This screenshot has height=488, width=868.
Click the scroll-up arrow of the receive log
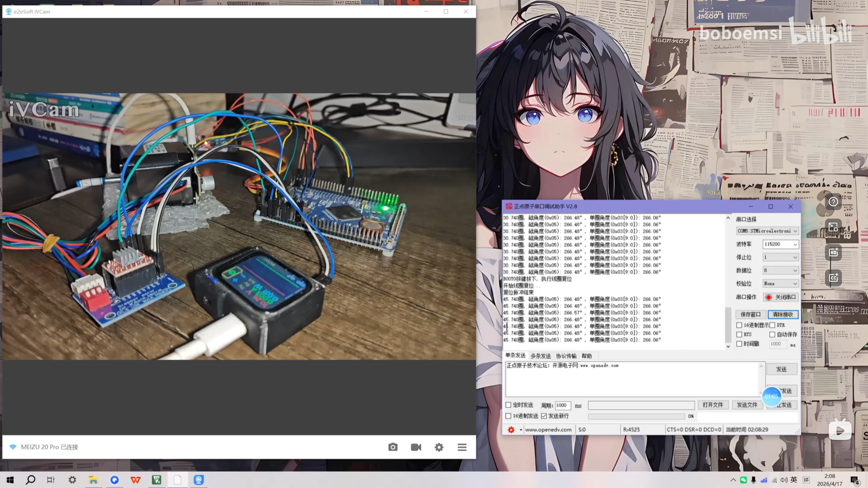point(728,218)
